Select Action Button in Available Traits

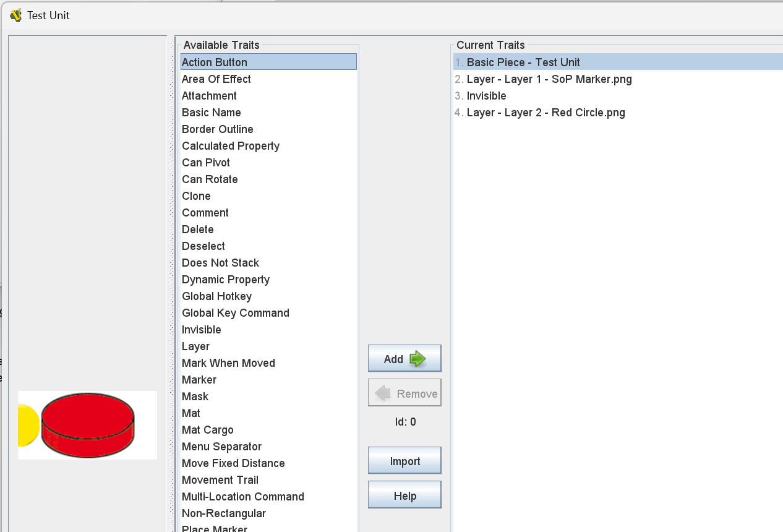(x=215, y=62)
